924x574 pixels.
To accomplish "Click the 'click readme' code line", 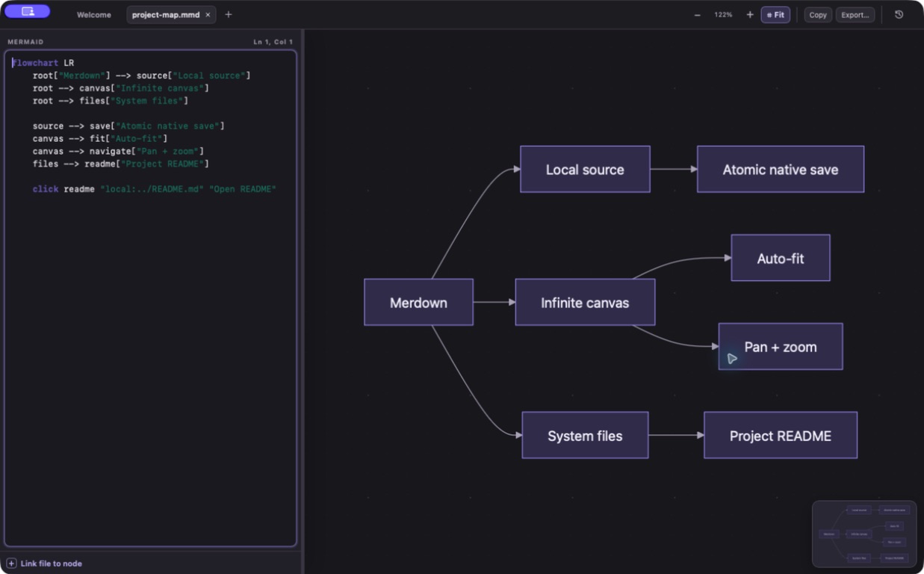I will pyautogui.click(x=154, y=190).
